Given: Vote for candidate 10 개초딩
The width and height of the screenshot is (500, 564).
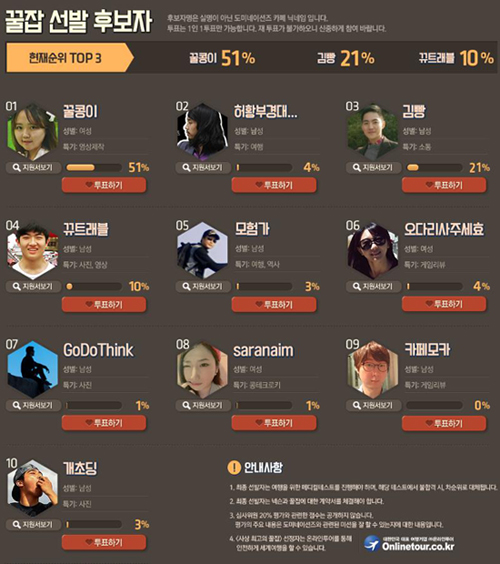Looking at the screenshot, I should click(x=104, y=542).
